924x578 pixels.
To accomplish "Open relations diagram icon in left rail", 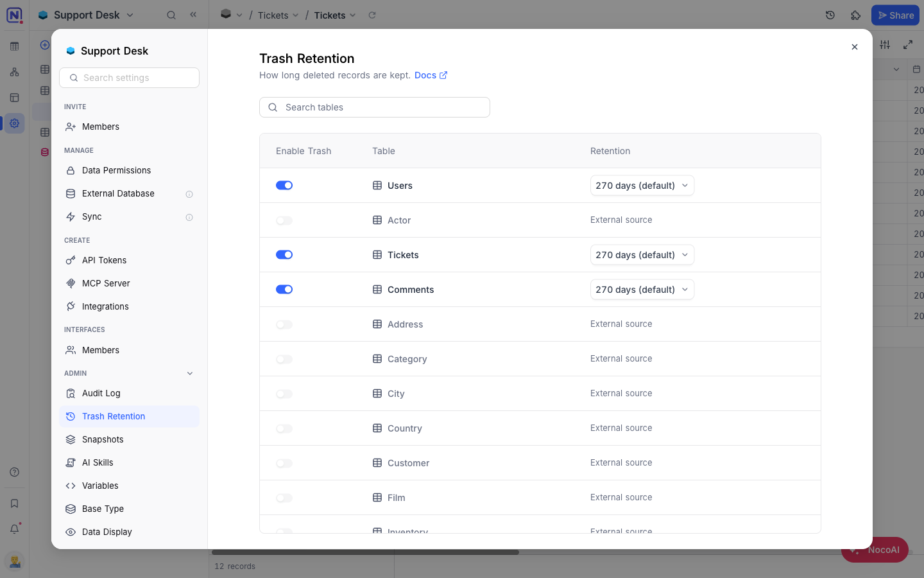I will 14,72.
